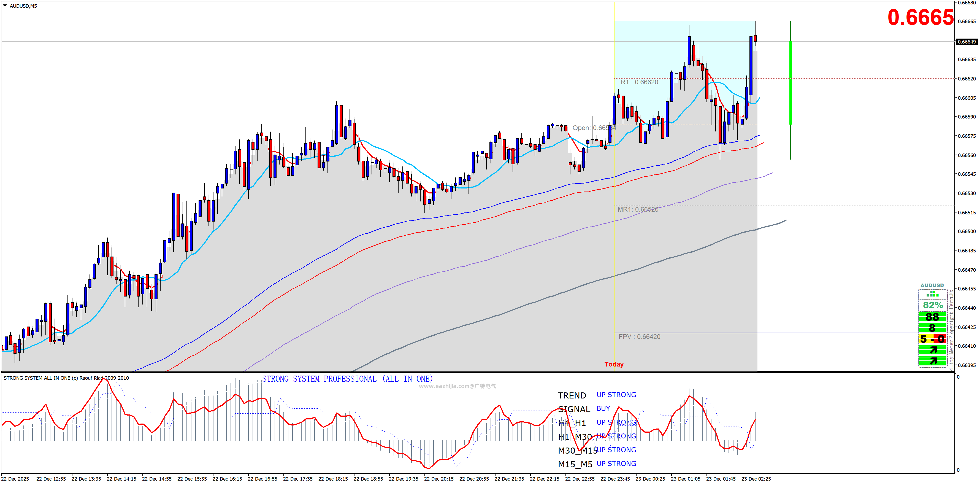Image resolution: width=980 pixels, height=485 pixels.
Task: Click the 22 Dec 15:35 time label
Action: (x=192, y=479)
